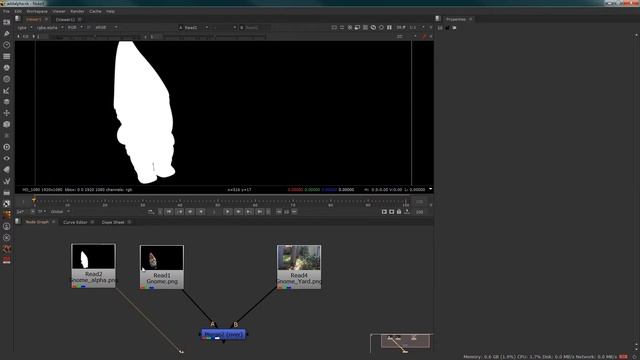
Task: Open the Viewer pane menu icon
Action: (18, 19)
